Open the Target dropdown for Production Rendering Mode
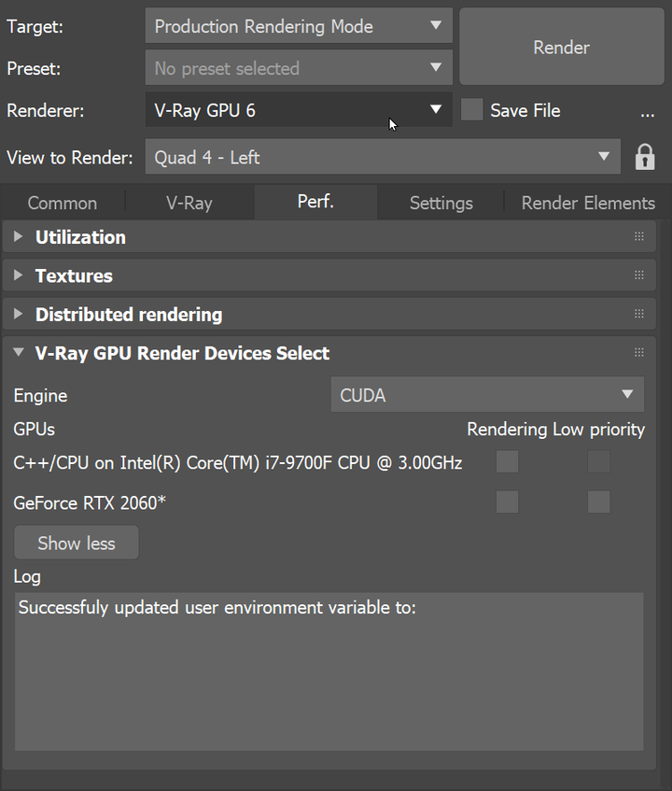Image resolution: width=672 pixels, height=791 pixels. click(x=298, y=25)
